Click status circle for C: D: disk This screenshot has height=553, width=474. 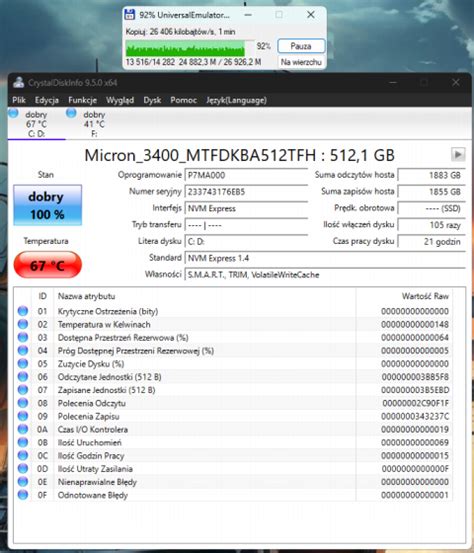click(13, 113)
